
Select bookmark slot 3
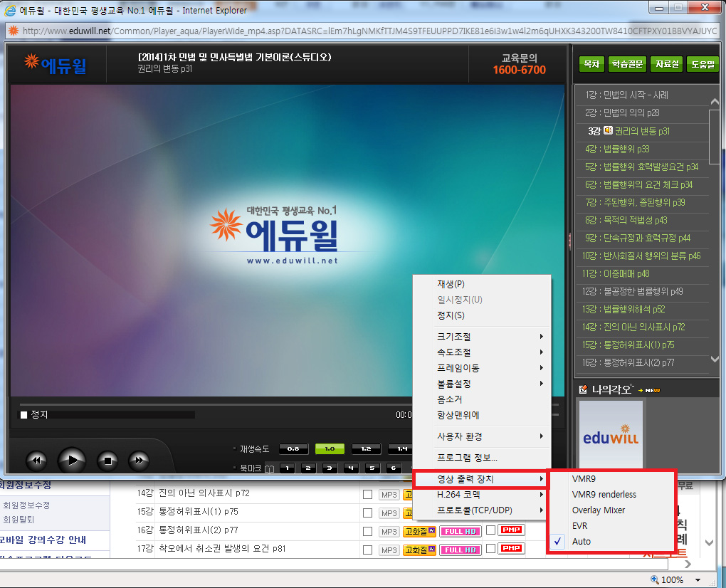coord(330,468)
